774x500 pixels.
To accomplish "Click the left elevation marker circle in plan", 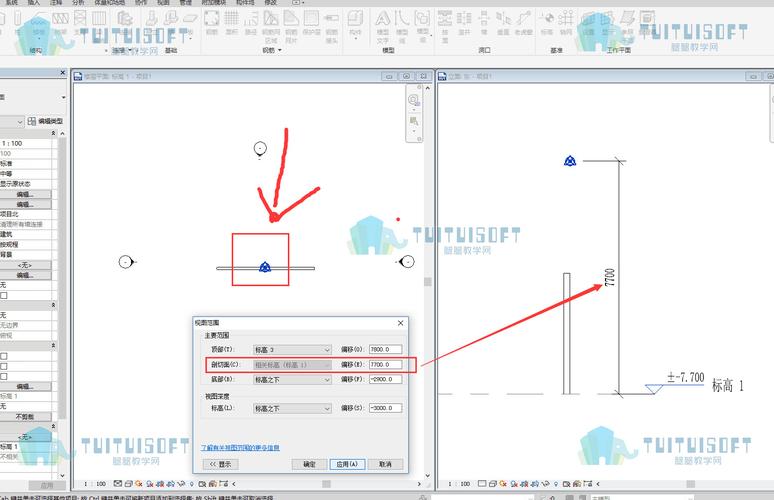I will [126, 262].
